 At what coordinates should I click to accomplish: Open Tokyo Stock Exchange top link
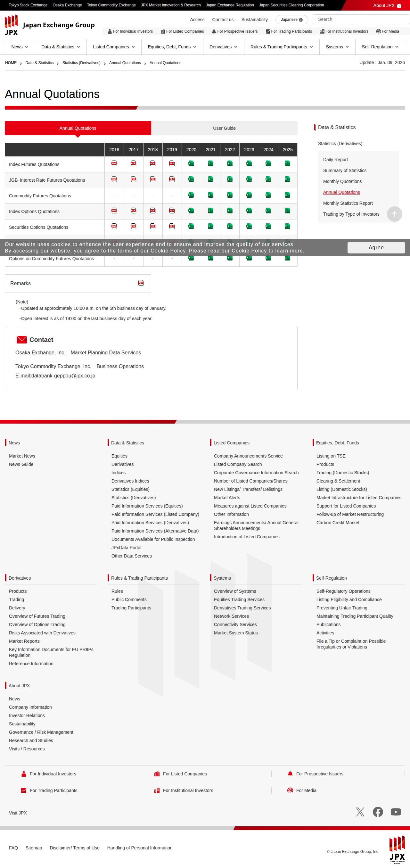point(28,5)
